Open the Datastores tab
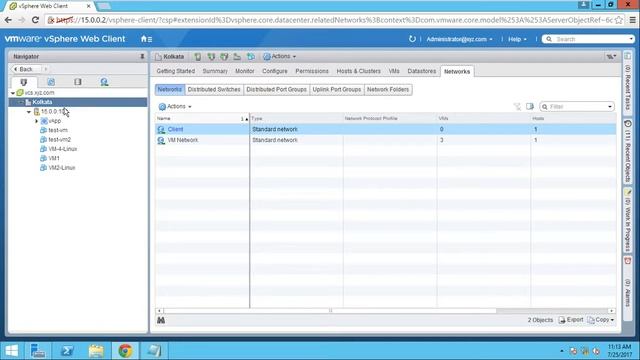640x360 pixels. point(422,71)
